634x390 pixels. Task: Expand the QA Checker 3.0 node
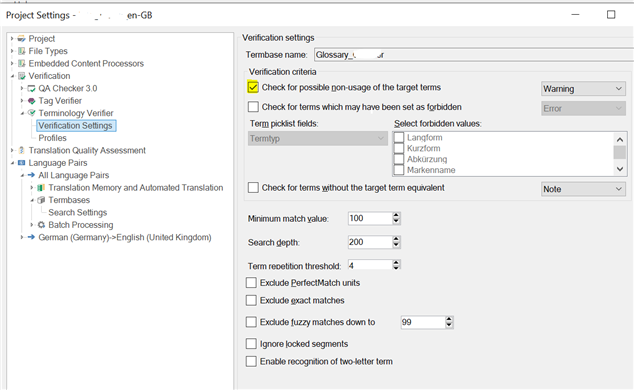point(22,89)
